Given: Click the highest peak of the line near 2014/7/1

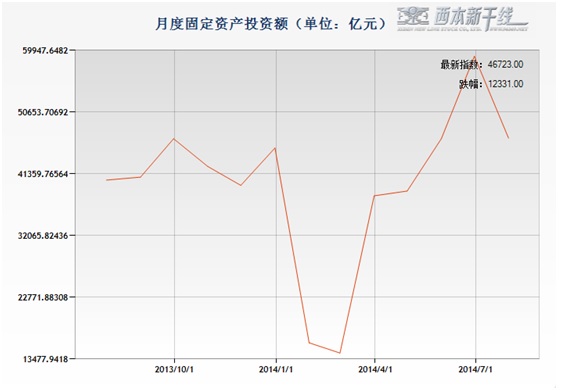Looking at the screenshot, I should (475, 56).
